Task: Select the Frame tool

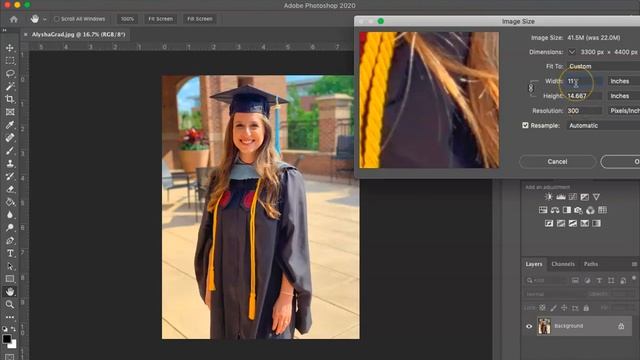Action: 10,112
